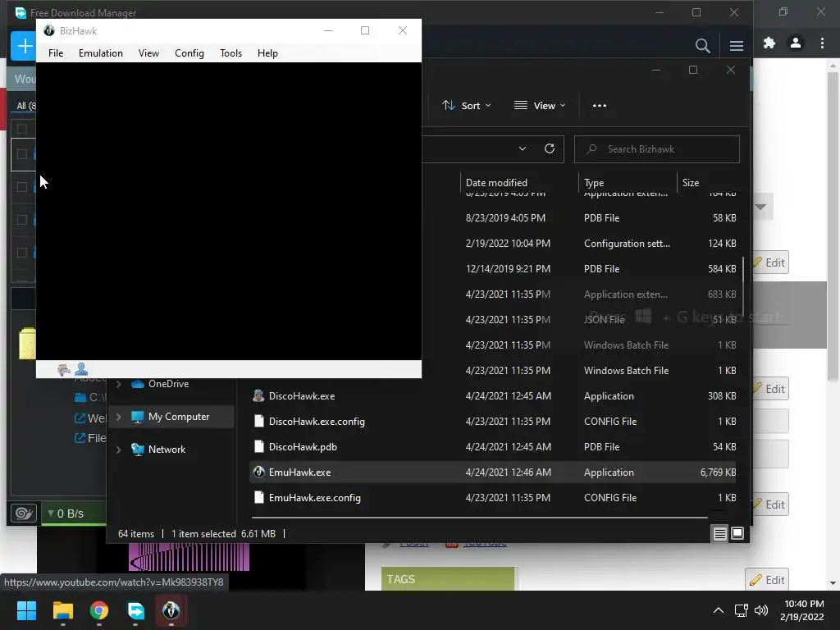Open BizHawk's View menu
The image size is (840, 630).
pos(148,53)
